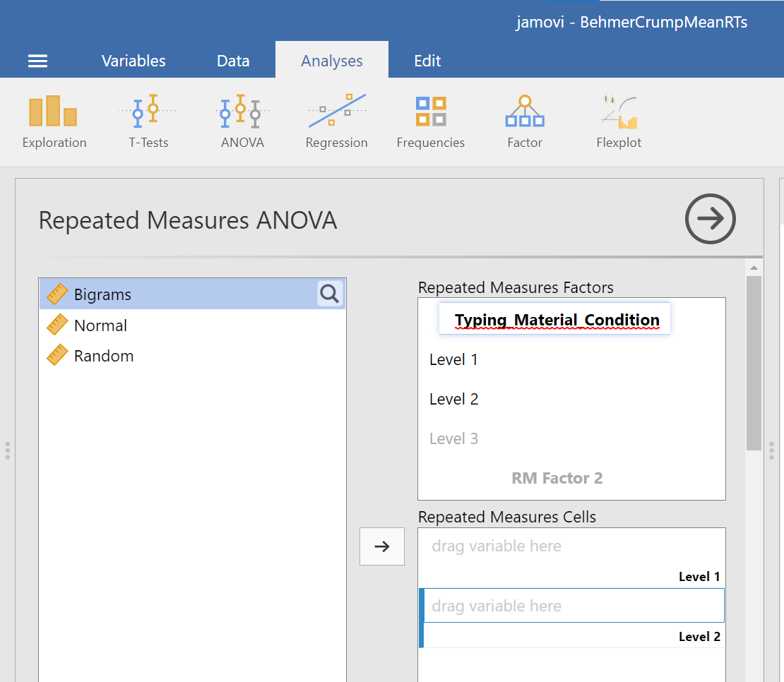Switch to the Data tab
Screen dimensions: 784x682
[x=233, y=61]
